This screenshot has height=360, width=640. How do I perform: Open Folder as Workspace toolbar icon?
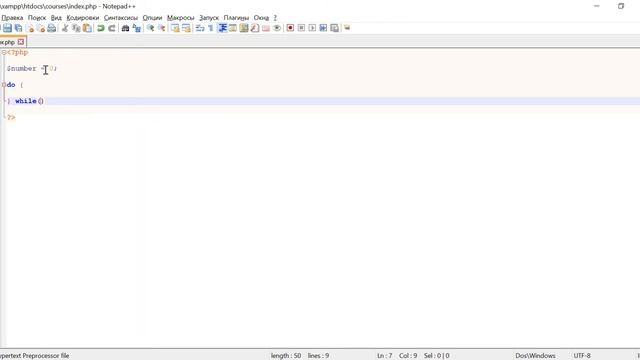click(266, 28)
